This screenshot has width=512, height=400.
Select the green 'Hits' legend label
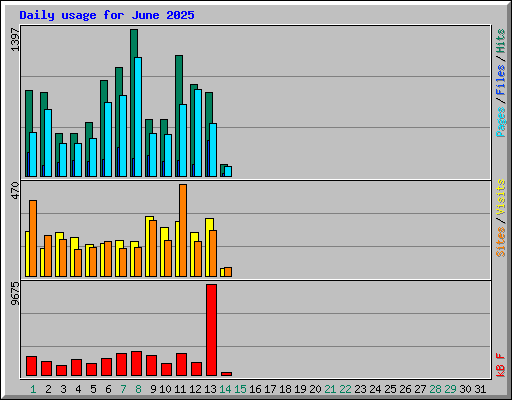click(500, 41)
